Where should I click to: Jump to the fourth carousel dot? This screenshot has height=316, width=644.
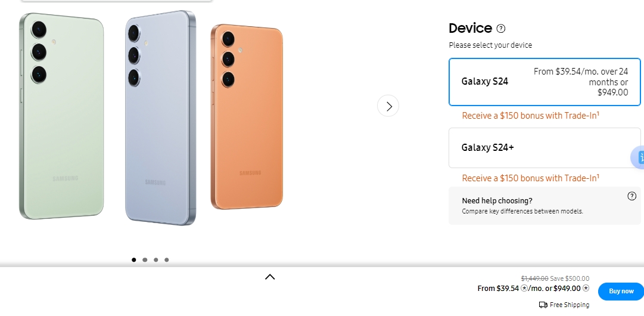(166, 260)
